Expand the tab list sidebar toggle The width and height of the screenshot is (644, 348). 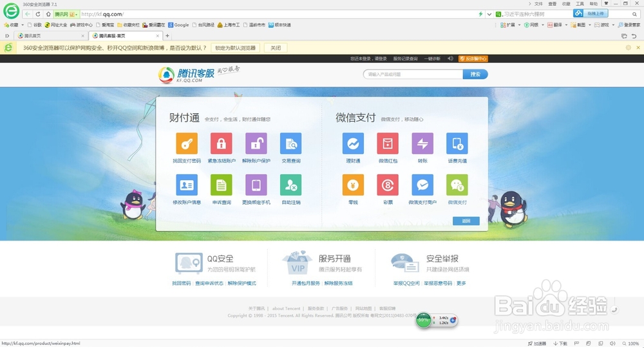click(x=7, y=36)
